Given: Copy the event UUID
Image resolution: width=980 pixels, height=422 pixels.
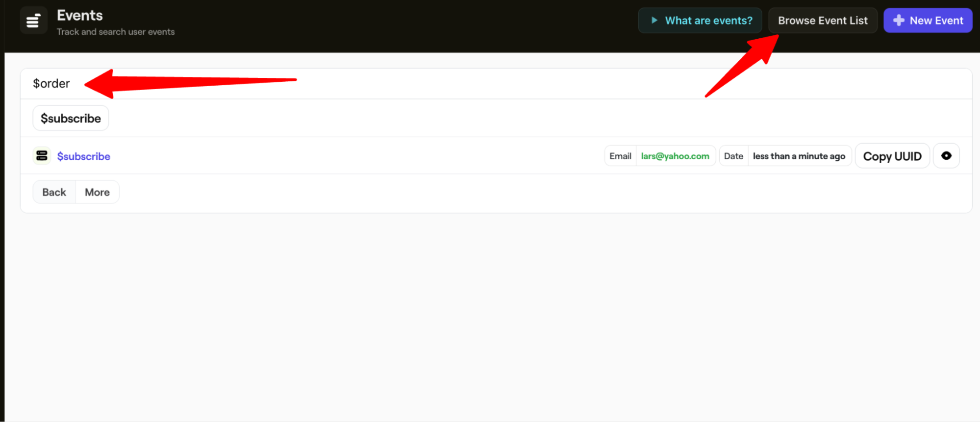Looking at the screenshot, I should 892,156.
